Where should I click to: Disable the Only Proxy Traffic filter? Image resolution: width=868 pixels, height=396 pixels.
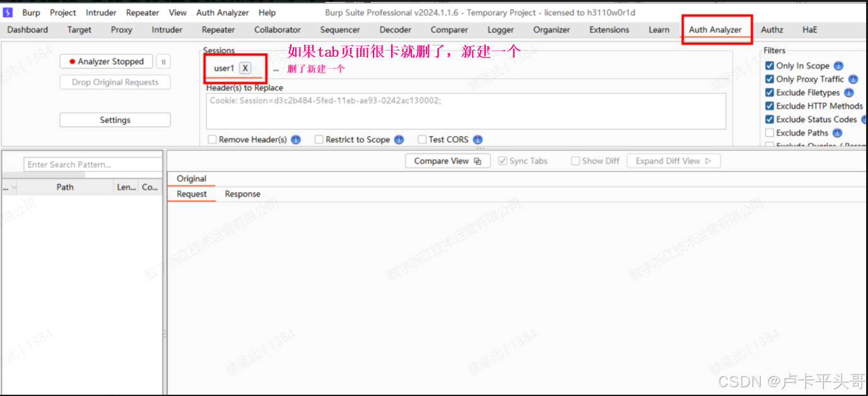point(768,79)
